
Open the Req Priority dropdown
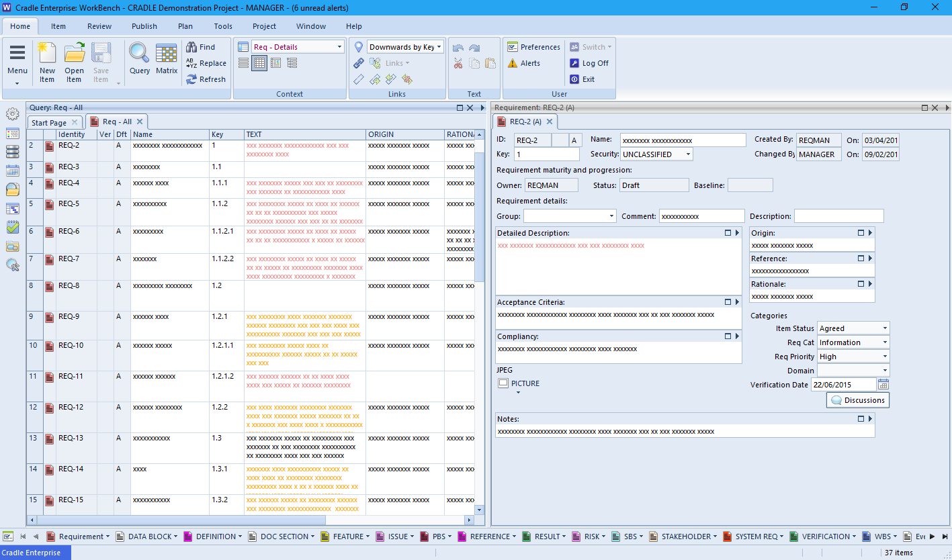tap(885, 357)
